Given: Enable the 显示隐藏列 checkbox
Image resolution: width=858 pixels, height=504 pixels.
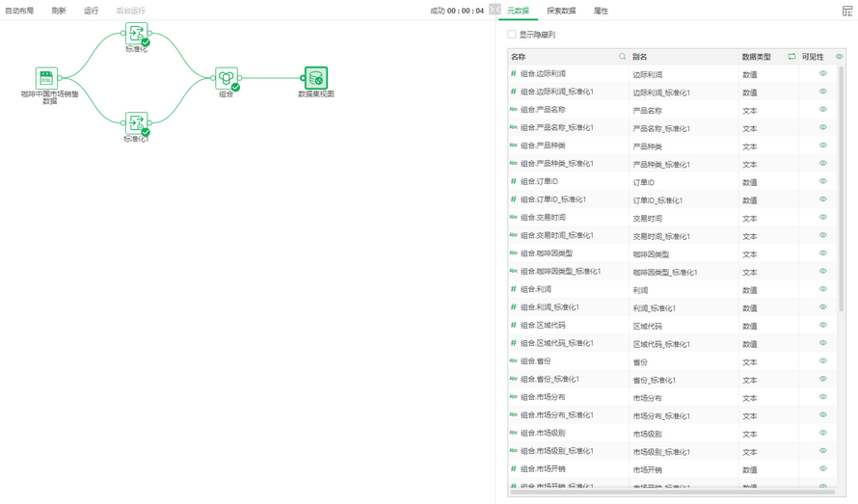Looking at the screenshot, I should click(512, 35).
